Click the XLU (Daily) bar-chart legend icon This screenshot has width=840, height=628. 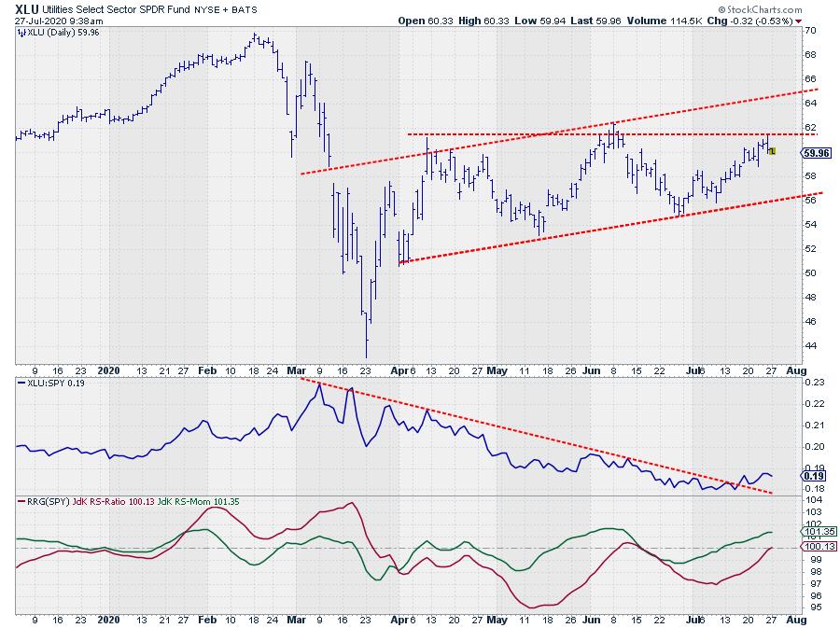pyautogui.click(x=22, y=32)
